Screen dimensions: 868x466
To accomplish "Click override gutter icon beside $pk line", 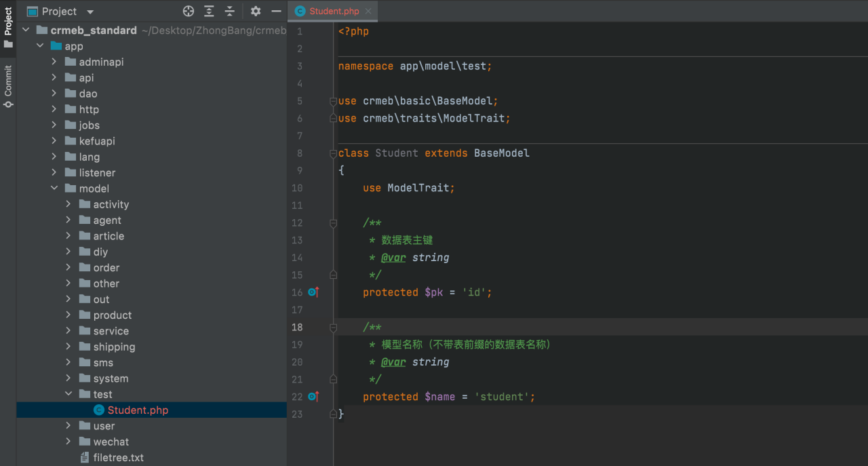I will (313, 292).
